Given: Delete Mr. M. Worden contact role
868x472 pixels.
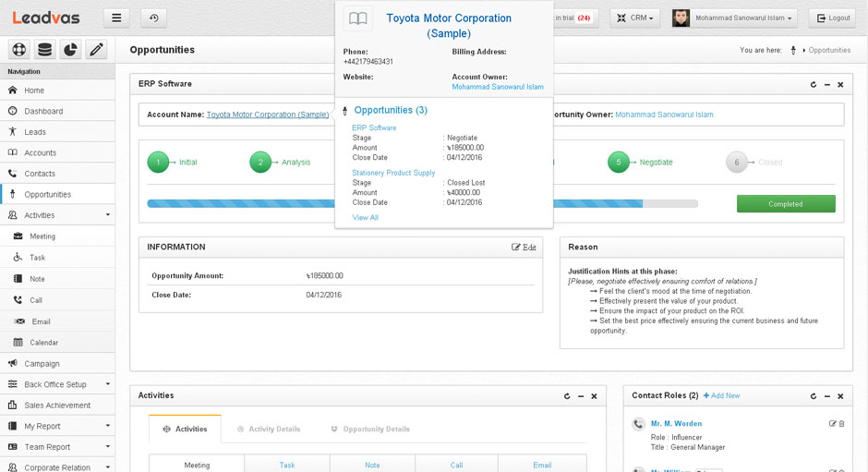Looking at the screenshot, I should tap(841, 423).
